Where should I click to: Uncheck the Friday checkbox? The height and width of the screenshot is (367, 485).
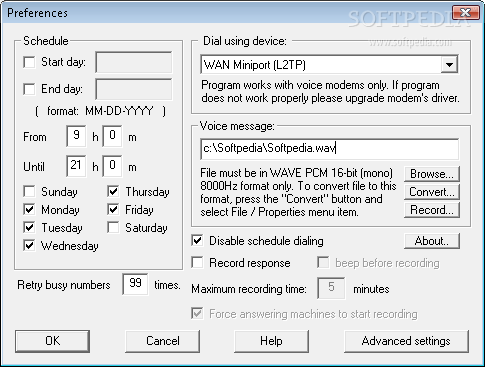pos(113,210)
